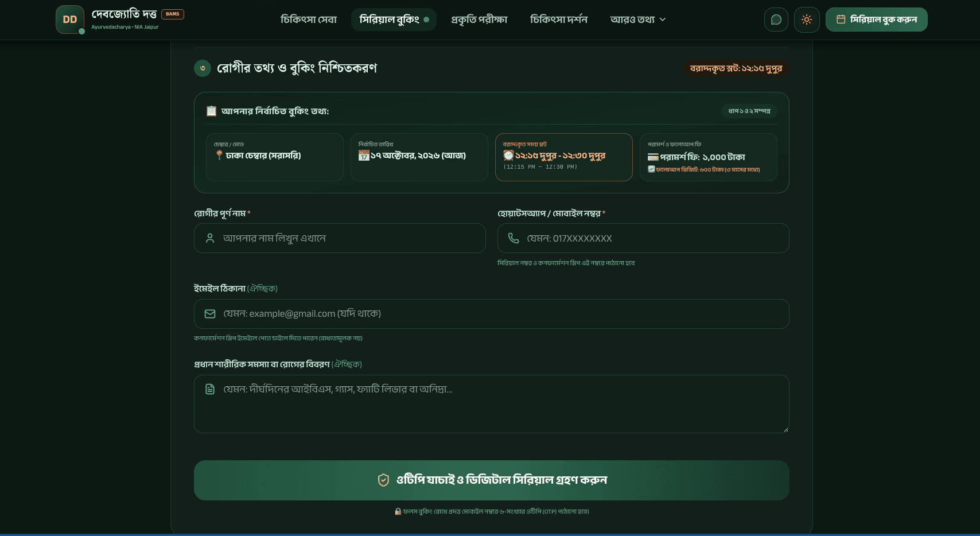Click clipboard icon beside selected booking info

pos(211,111)
